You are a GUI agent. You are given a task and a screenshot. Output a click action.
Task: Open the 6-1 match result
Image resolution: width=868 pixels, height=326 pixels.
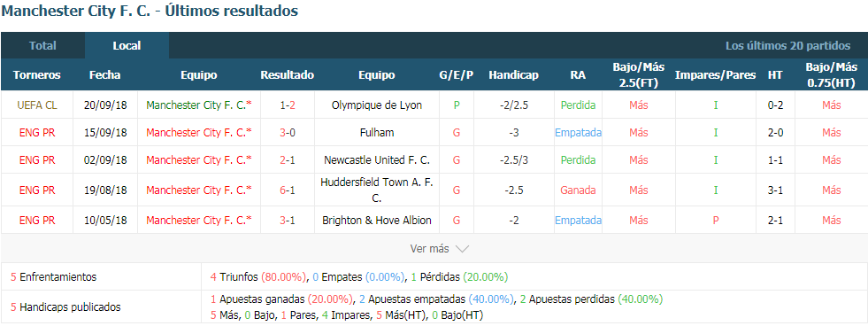[288, 190]
